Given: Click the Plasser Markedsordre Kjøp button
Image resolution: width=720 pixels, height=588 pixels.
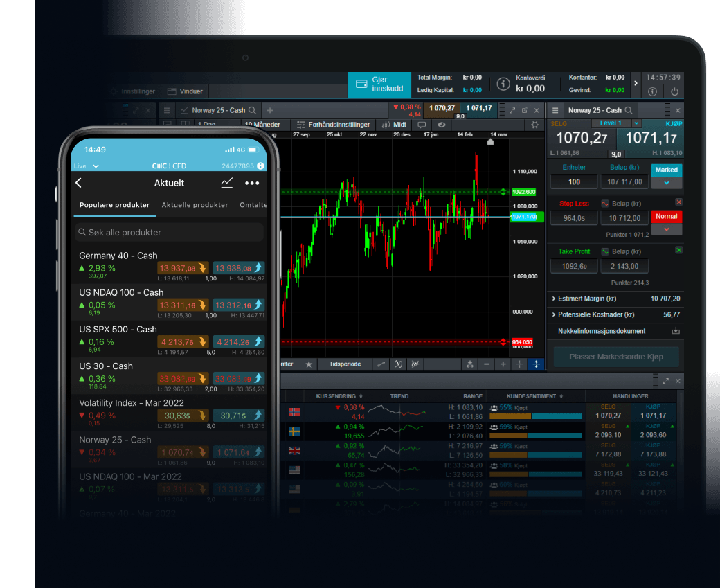Looking at the screenshot, I should point(615,357).
